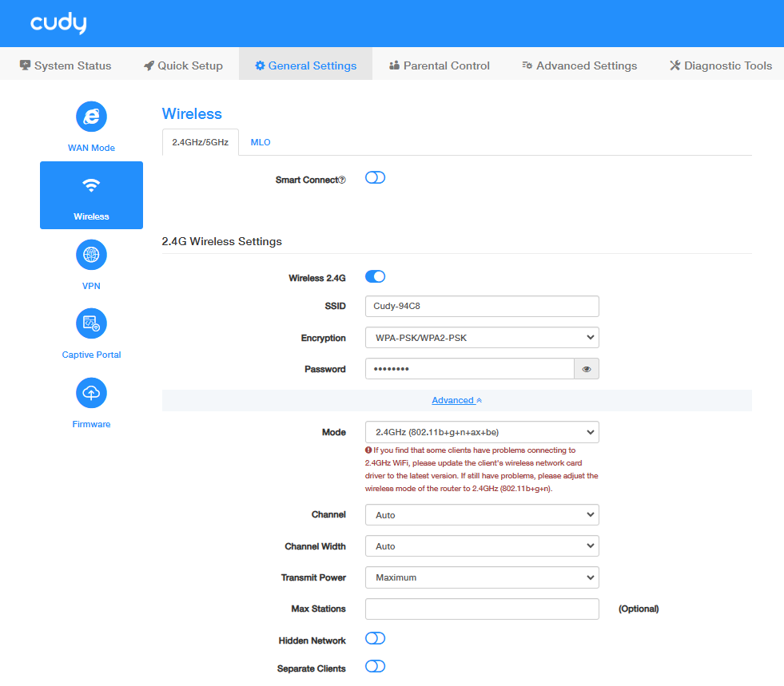Open the Transmit Power dropdown

(482, 577)
